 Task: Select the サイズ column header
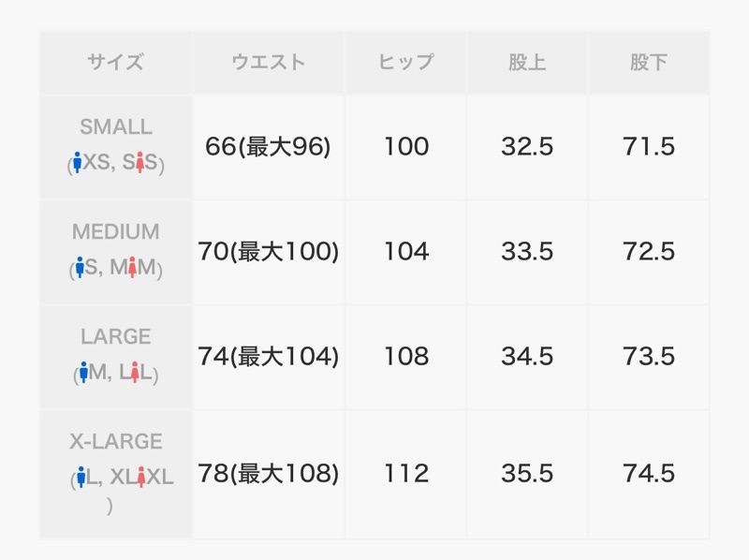(115, 62)
